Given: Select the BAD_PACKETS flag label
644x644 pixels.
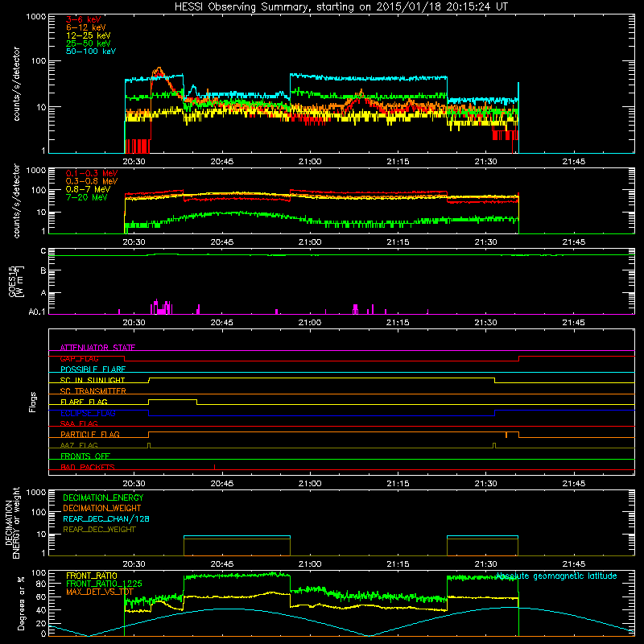Looking at the screenshot, I should pyautogui.click(x=88, y=467).
